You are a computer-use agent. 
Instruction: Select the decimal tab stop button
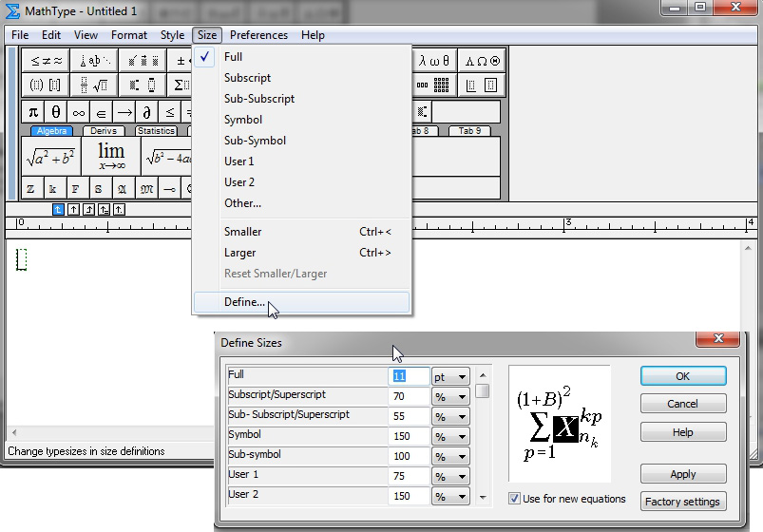(119, 210)
